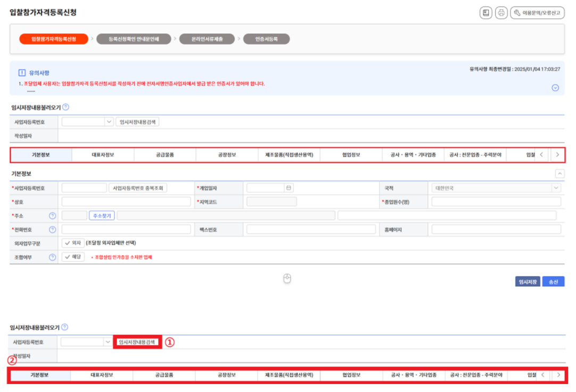Focus the 팩스번호 input field

pyautogui.click(x=311, y=229)
